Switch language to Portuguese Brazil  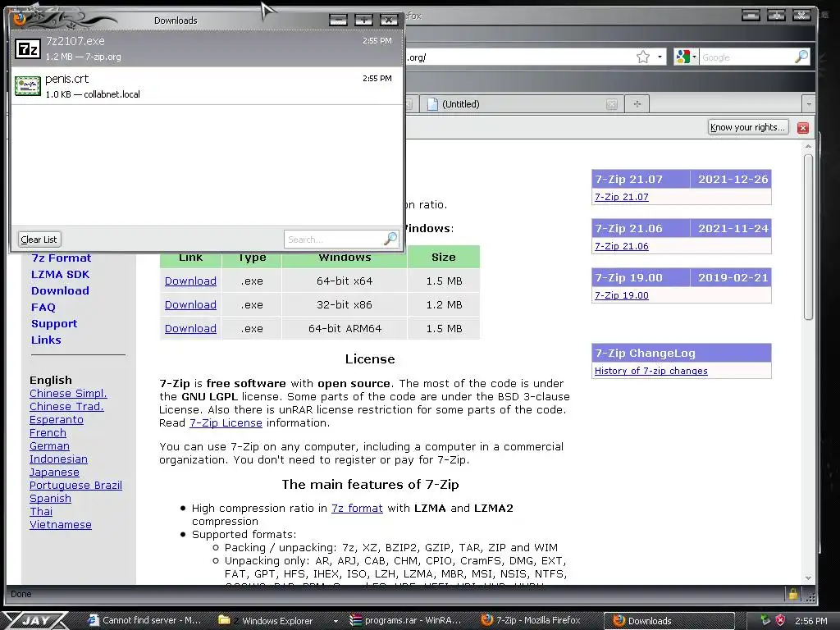[x=75, y=486]
